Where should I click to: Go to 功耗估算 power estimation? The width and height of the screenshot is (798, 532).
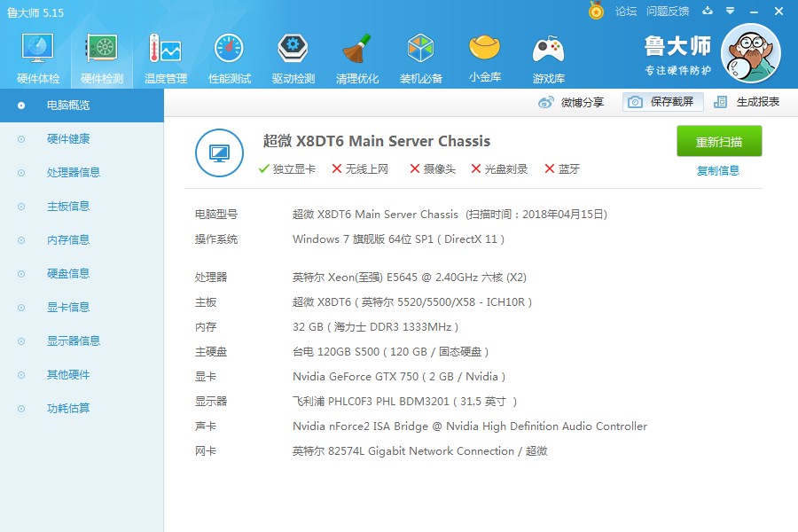68,409
